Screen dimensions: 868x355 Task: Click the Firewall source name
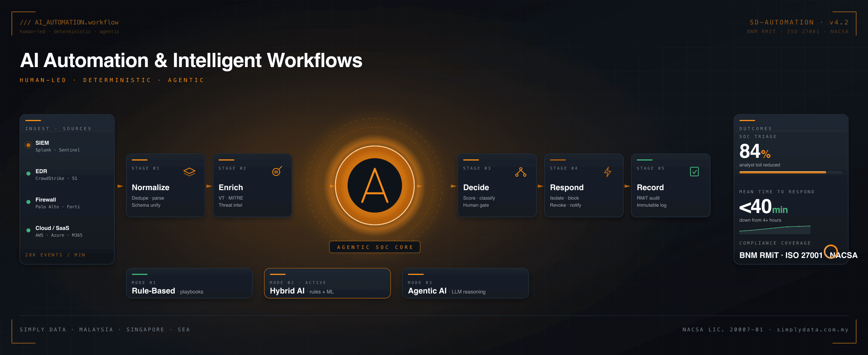46,200
